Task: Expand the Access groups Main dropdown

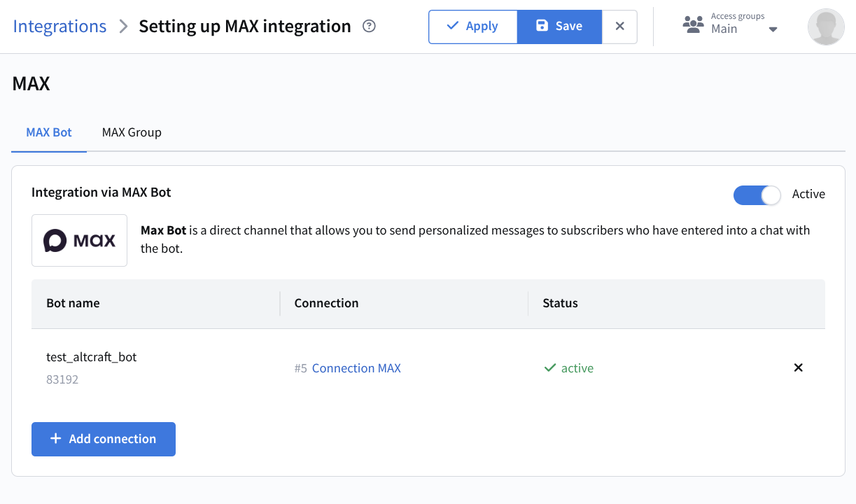Action: point(773,29)
